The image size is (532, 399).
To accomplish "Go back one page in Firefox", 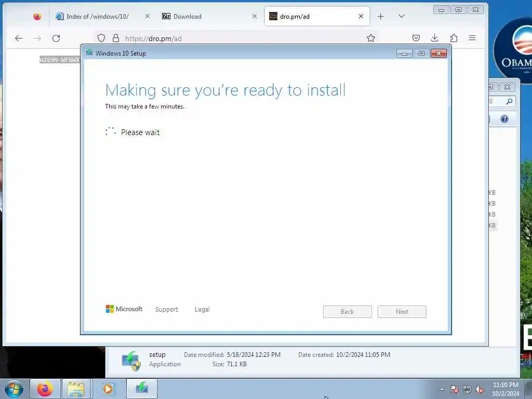I will (19, 38).
